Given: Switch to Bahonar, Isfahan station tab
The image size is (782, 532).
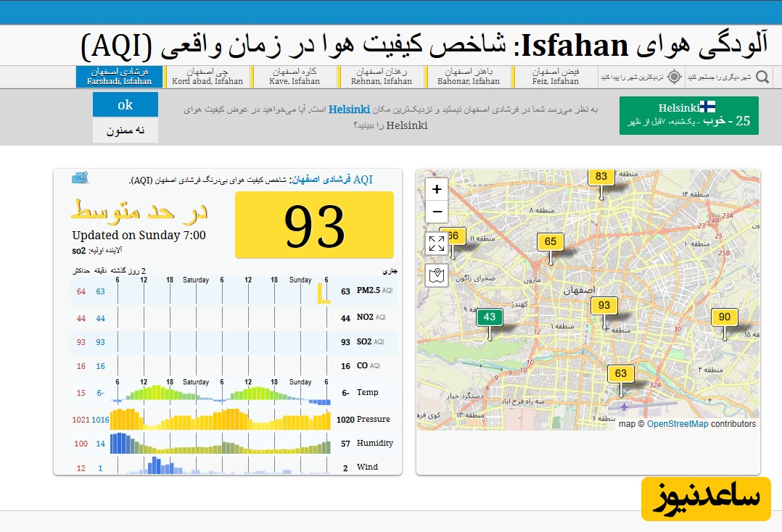Looking at the screenshot, I should coord(469,77).
